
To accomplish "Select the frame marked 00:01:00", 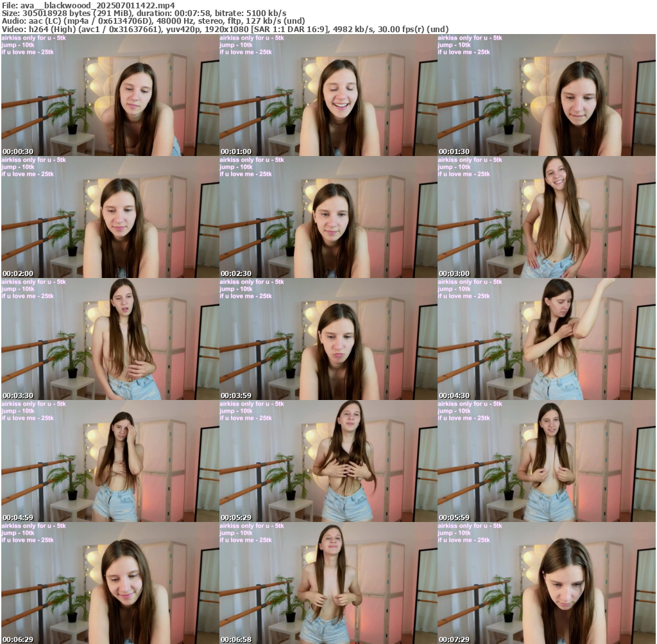I will click(328, 95).
